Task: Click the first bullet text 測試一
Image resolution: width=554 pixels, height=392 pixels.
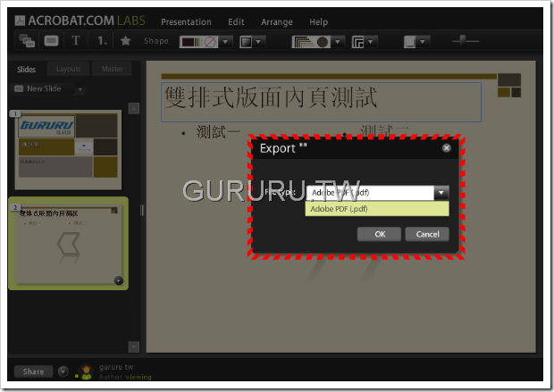Action: pos(218,132)
